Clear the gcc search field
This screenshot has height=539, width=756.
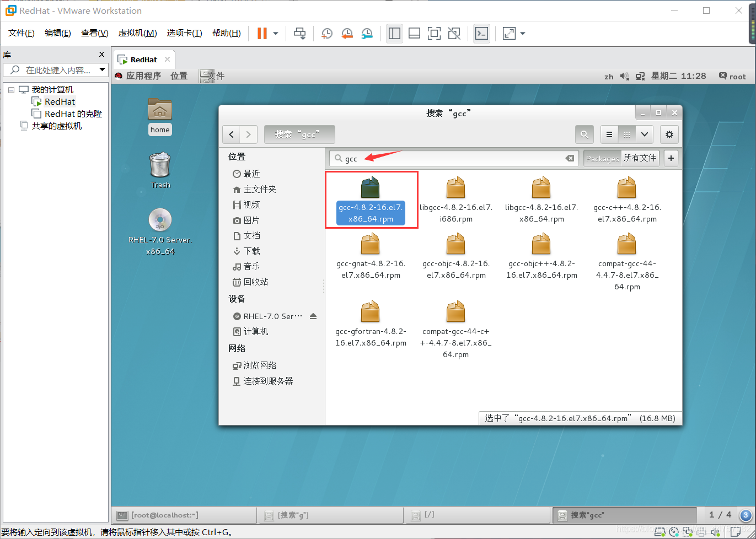click(570, 159)
